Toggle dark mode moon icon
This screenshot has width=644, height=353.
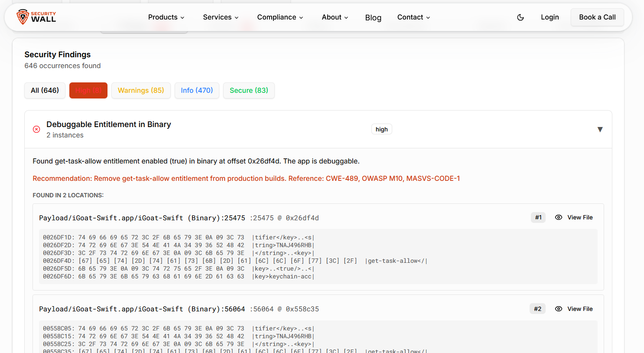tap(520, 17)
